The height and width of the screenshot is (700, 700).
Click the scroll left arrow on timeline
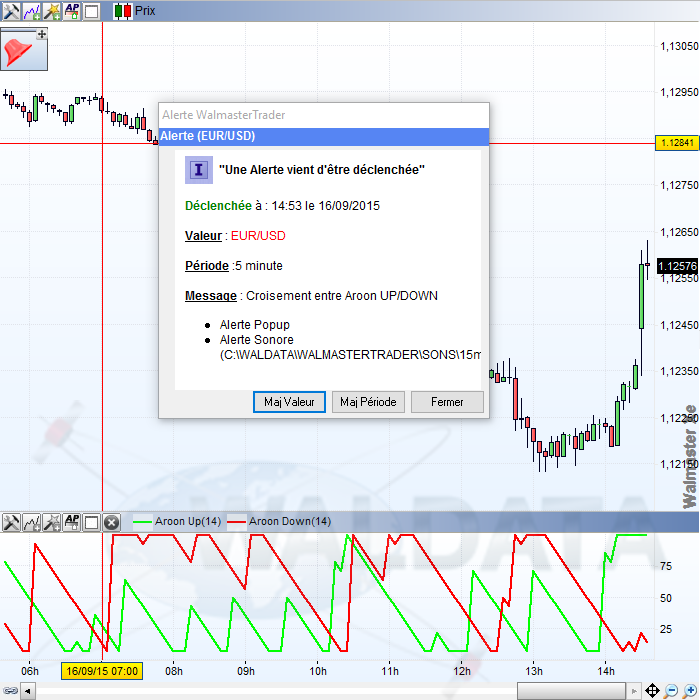[x=28, y=691]
